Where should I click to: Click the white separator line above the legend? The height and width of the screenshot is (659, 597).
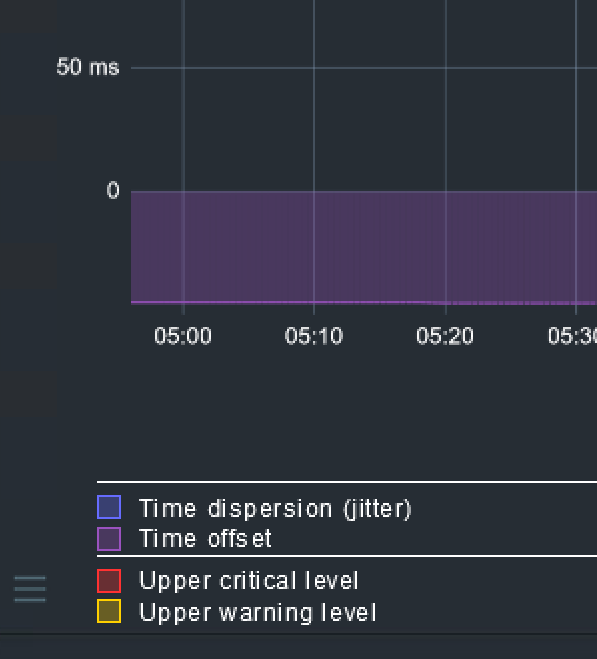click(x=347, y=482)
